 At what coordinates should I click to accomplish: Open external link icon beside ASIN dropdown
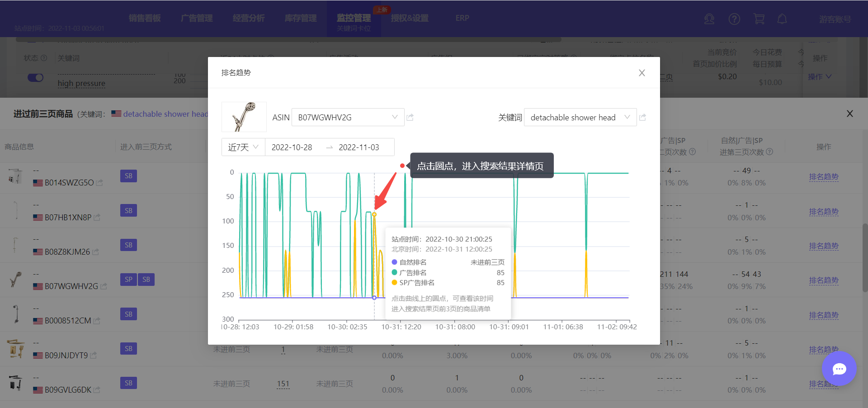tap(410, 117)
